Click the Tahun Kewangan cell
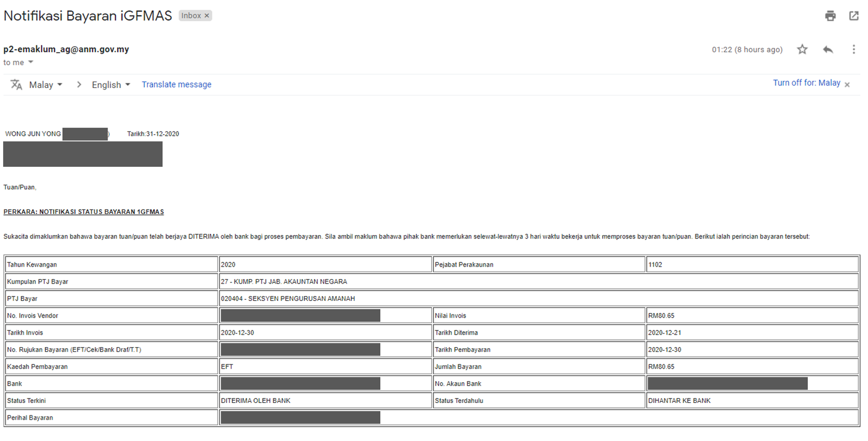The image size is (868, 441). click(x=111, y=264)
